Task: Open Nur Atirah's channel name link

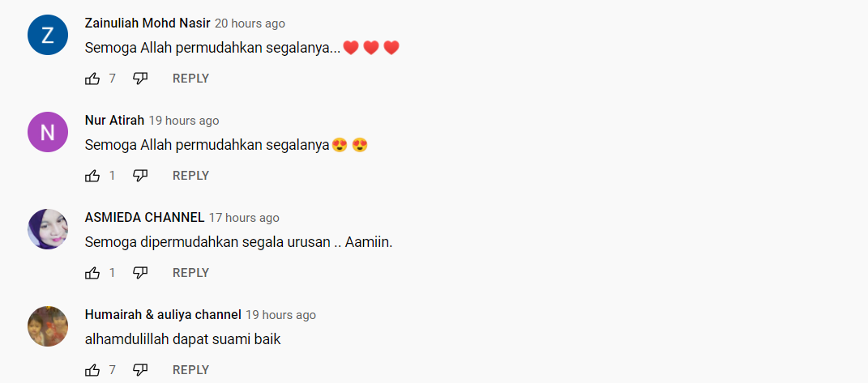Action: coord(114,120)
